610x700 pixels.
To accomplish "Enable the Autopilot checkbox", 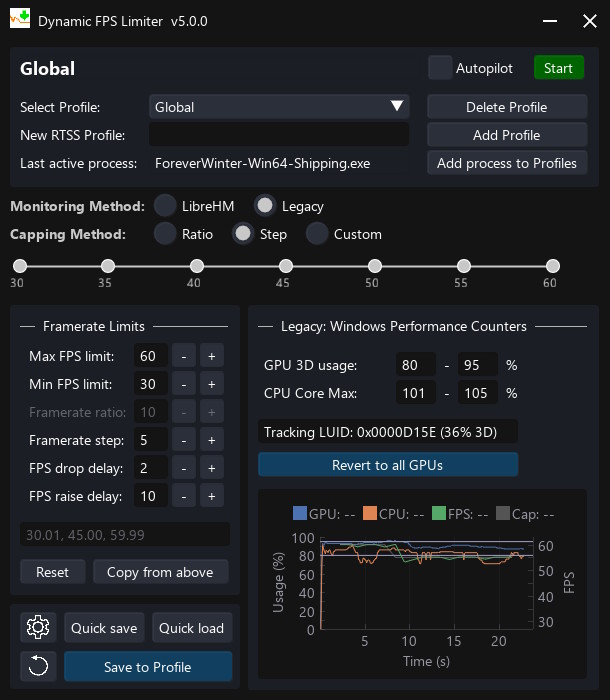I will point(440,68).
